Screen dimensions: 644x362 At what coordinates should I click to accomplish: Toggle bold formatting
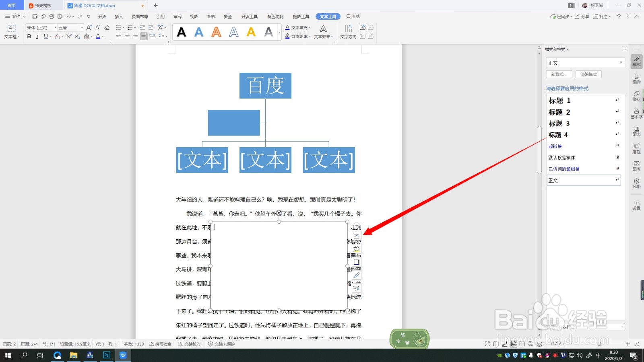coord(29,36)
